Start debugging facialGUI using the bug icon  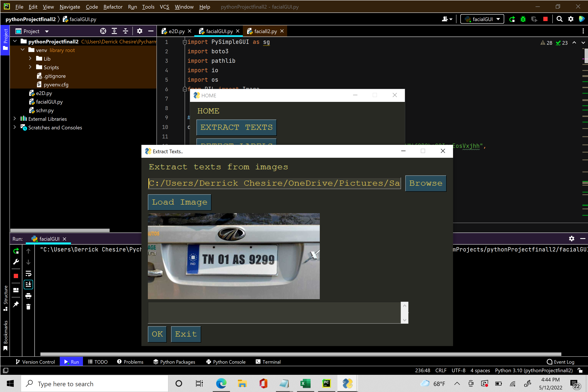[523, 19]
